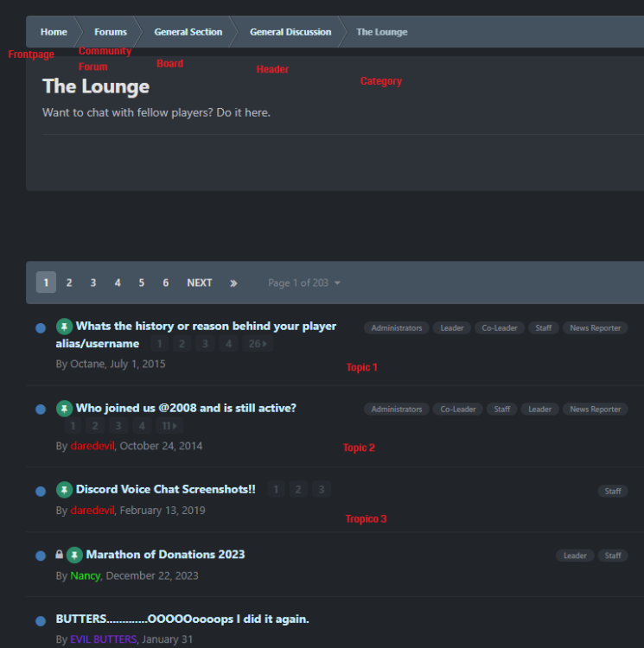This screenshot has height=648, width=644.
Task: Open daredevil profile on @2008 topic
Action: click(x=92, y=446)
